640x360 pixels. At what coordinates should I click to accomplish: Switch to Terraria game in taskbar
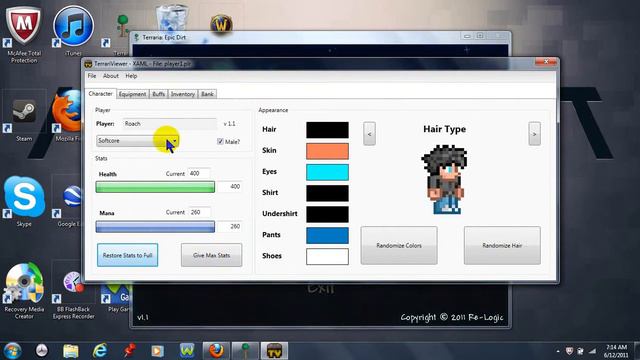click(x=245, y=351)
